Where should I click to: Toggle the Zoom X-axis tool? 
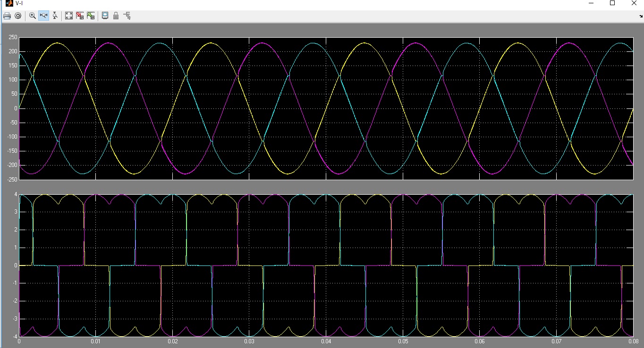pyautogui.click(x=43, y=16)
